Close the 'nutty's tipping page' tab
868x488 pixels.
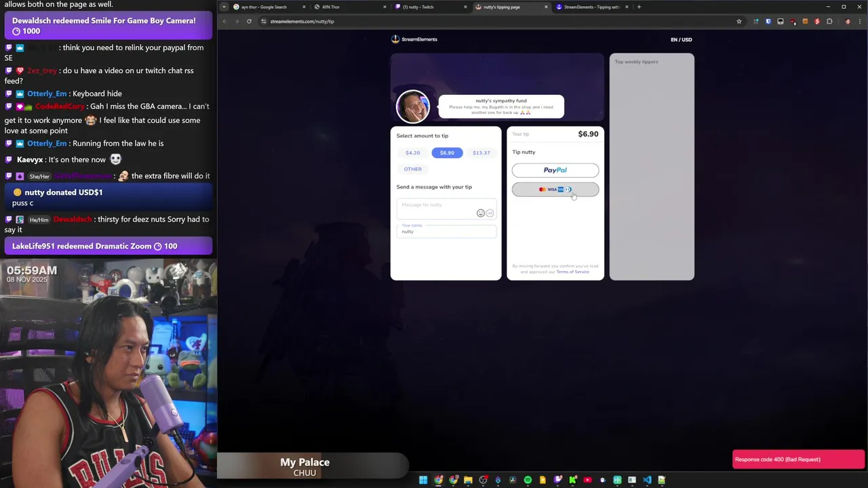point(546,7)
